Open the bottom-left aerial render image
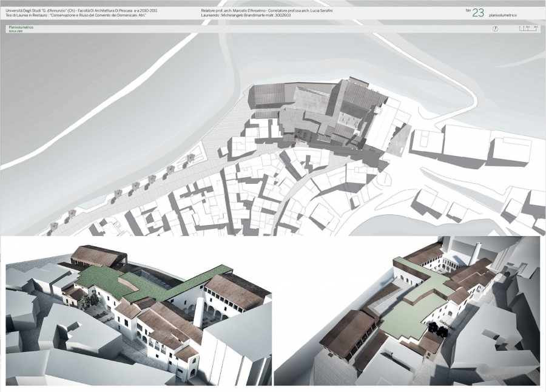Viewport: 546px width, 392px height. click(x=138, y=312)
